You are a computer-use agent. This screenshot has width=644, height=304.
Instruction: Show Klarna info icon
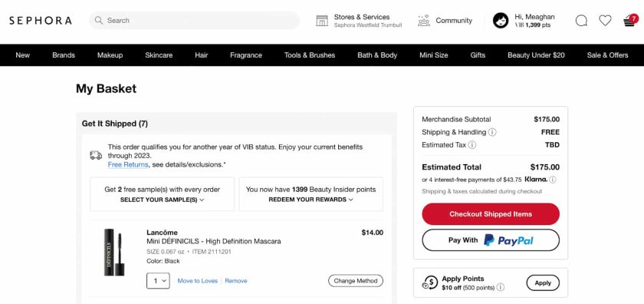click(553, 180)
